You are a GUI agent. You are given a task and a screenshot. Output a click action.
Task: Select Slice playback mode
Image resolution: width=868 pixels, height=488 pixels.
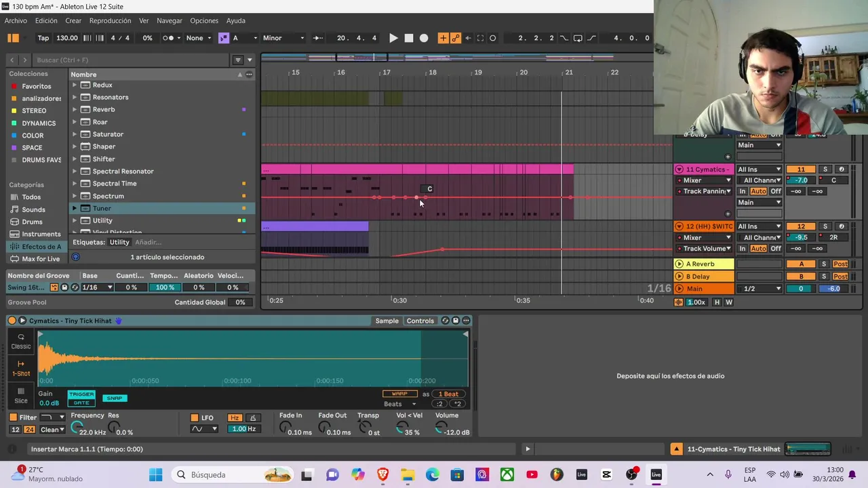point(21,396)
